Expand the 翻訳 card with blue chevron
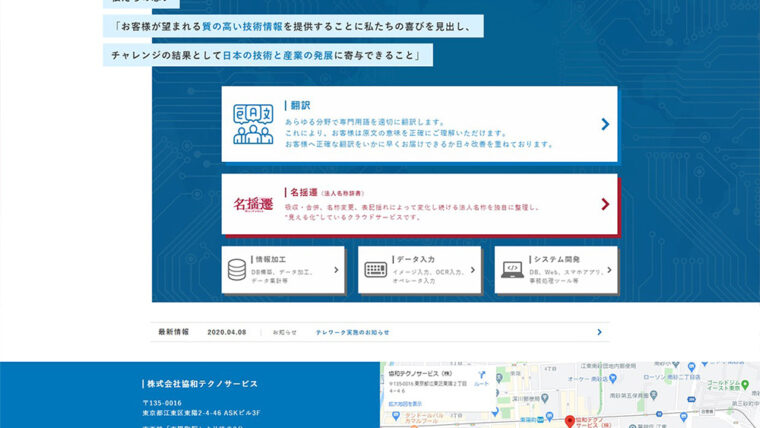Screen dimensions: 760x428 (x=605, y=125)
